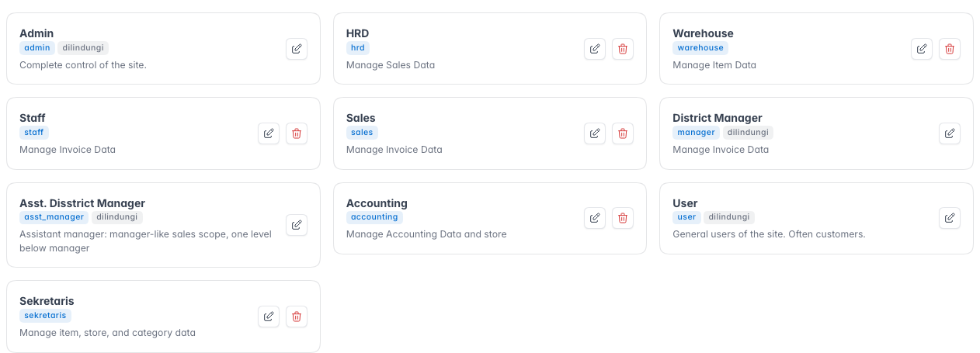Viewport: 980px width, 353px height.
Task: Delete the HRD role
Action: (623, 49)
